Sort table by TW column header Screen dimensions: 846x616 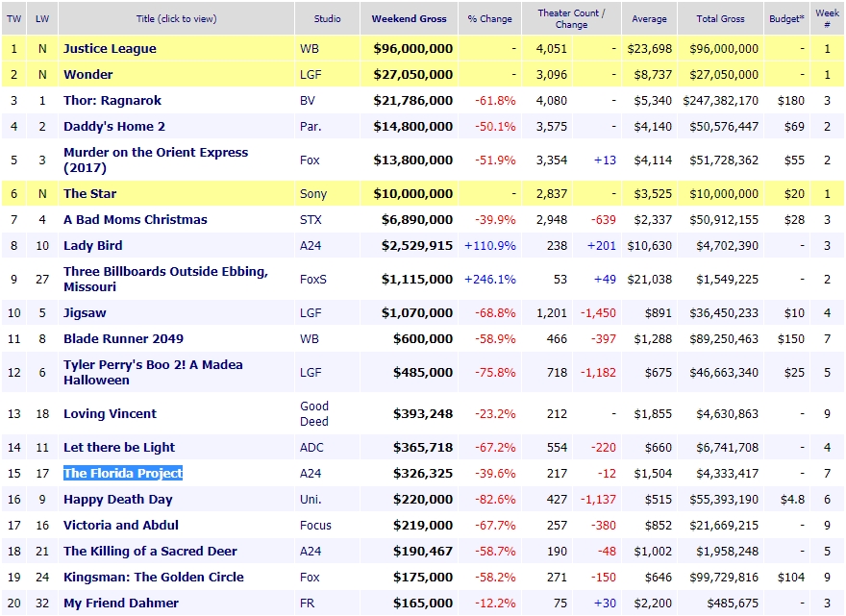[14, 19]
